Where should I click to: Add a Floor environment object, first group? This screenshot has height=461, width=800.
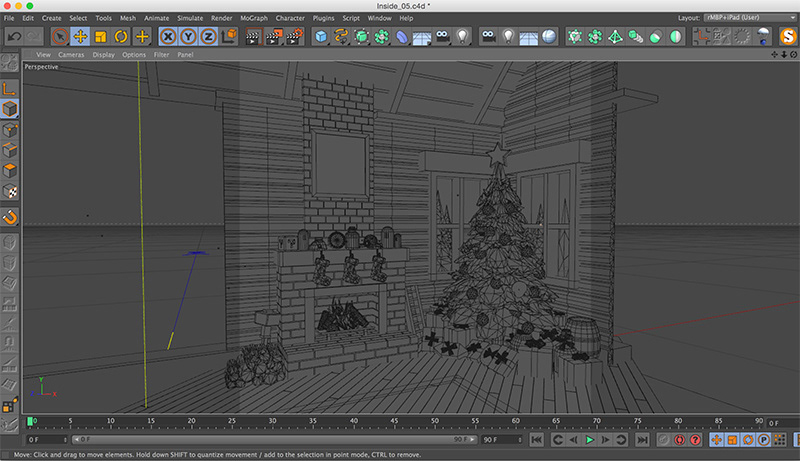pos(422,37)
